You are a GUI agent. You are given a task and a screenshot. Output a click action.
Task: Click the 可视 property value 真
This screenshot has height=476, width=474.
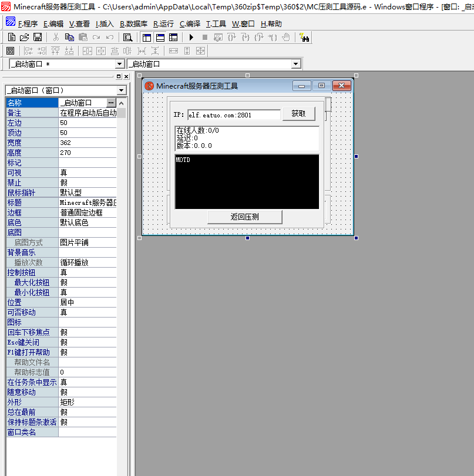[88, 173]
